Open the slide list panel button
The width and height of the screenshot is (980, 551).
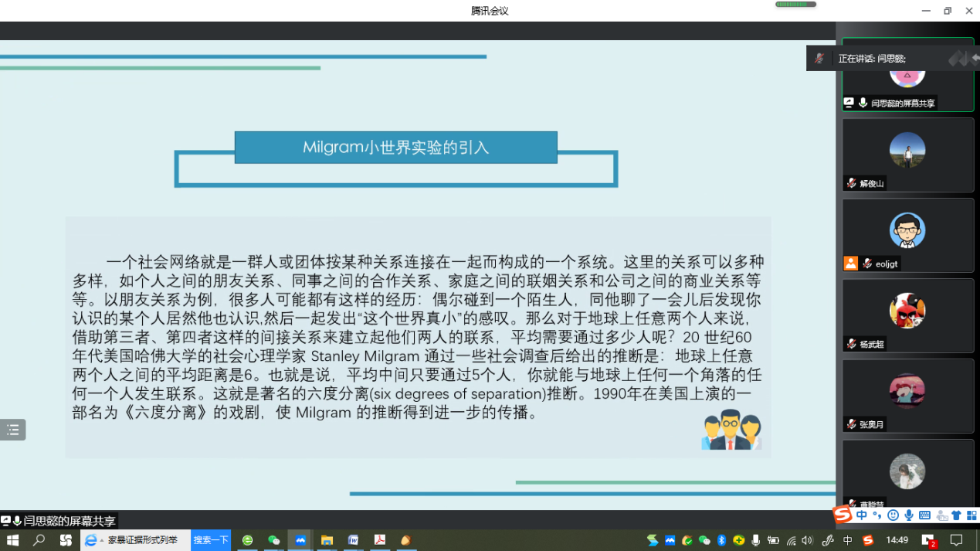point(13,430)
